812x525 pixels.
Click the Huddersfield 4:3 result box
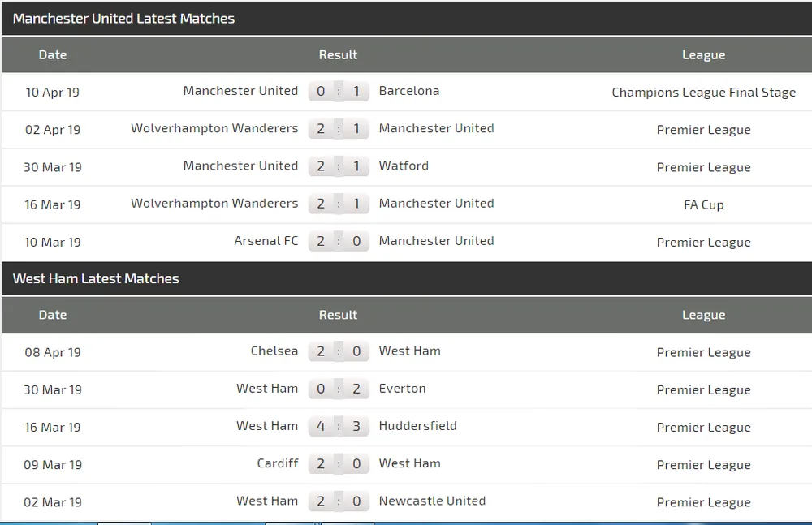click(339, 427)
